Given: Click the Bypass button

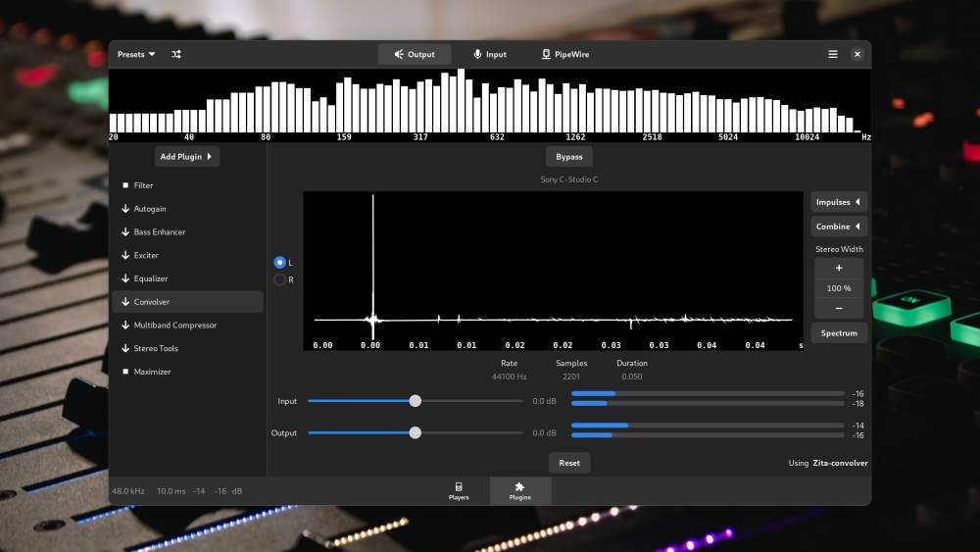Looking at the screenshot, I should coord(568,157).
